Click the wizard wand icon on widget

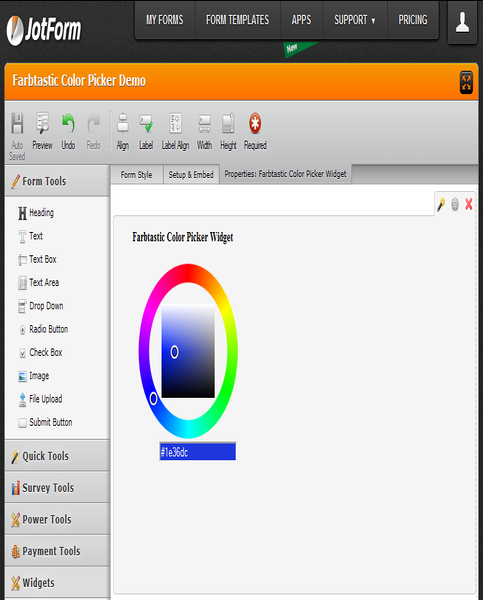(x=441, y=204)
